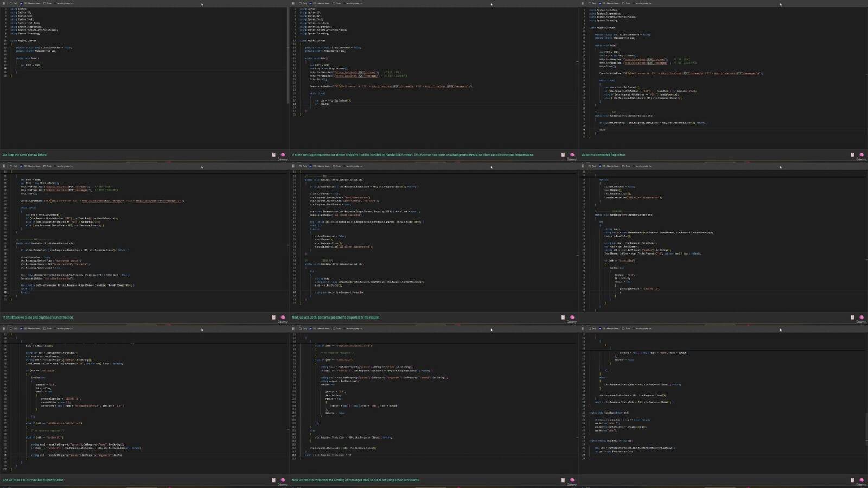The image size is (868, 488).
Task: Click document icon beside 'We set the connected flag' caption
Action: (x=852, y=155)
